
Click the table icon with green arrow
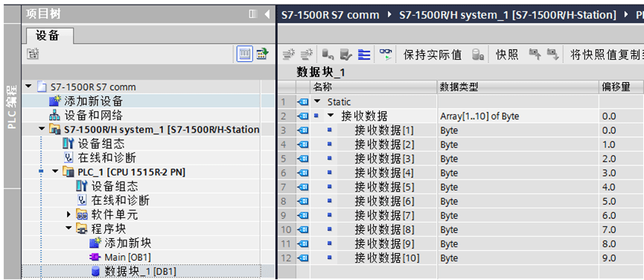263,54
